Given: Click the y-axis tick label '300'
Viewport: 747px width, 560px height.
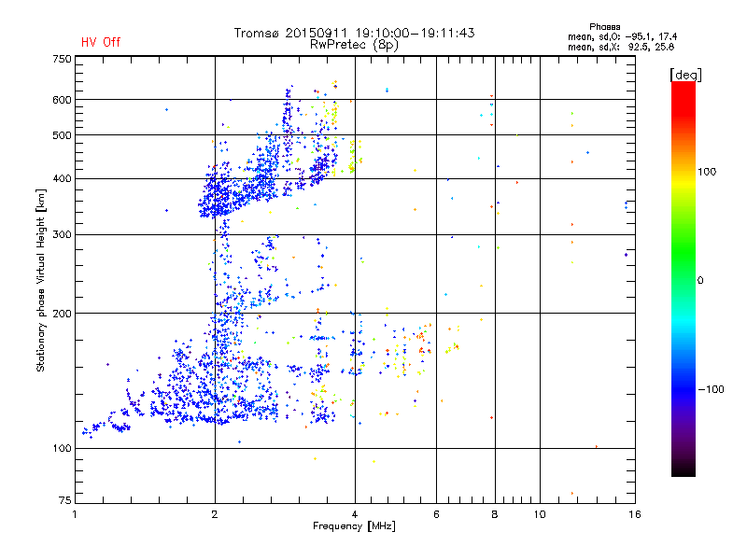Looking at the screenshot, I should pyautogui.click(x=62, y=235).
